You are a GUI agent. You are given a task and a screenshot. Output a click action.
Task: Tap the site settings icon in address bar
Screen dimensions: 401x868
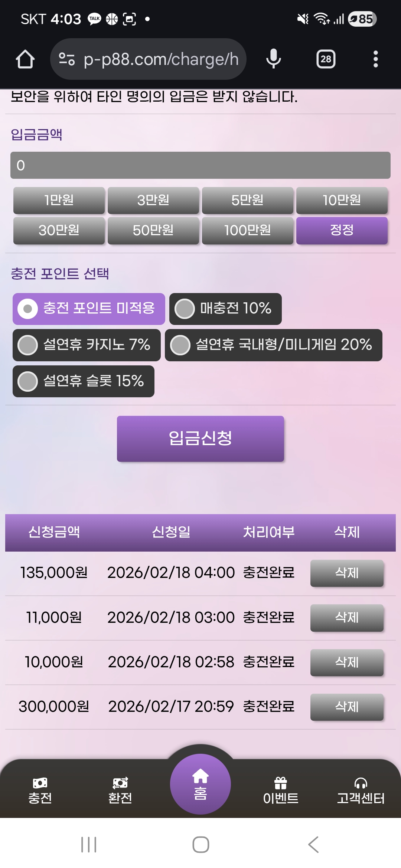[x=67, y=59]
